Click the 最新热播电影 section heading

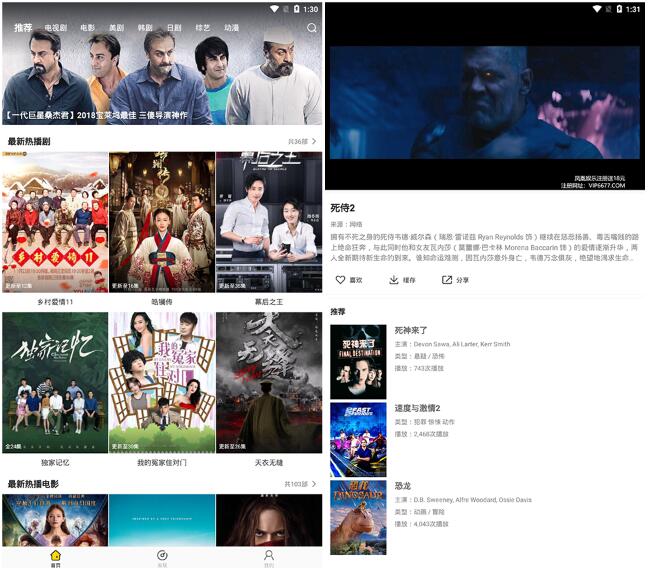33,484
